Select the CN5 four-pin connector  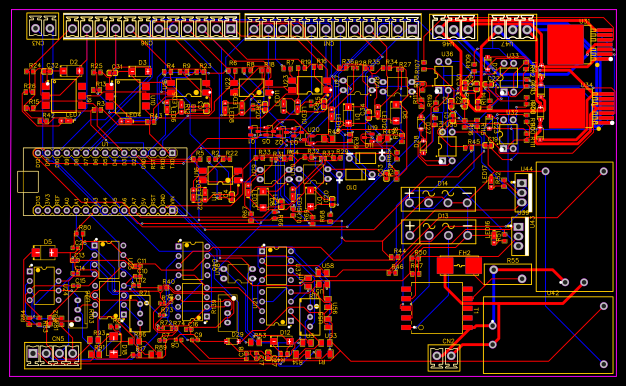pyautogui.click(x=53, y=354)
